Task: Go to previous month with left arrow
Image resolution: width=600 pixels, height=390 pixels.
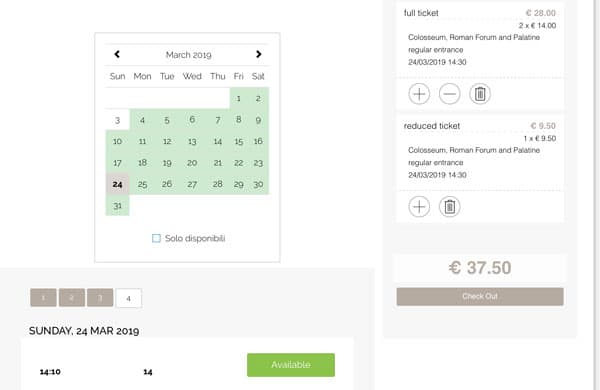Action: tap(117, 54)
